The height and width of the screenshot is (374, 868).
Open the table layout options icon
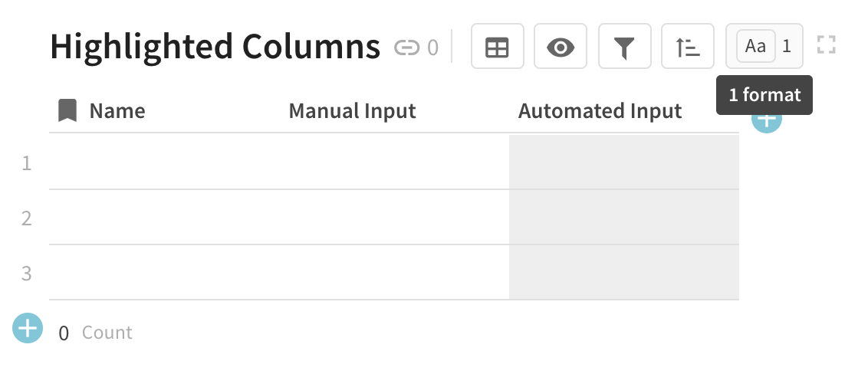click(x=497, y=48)
